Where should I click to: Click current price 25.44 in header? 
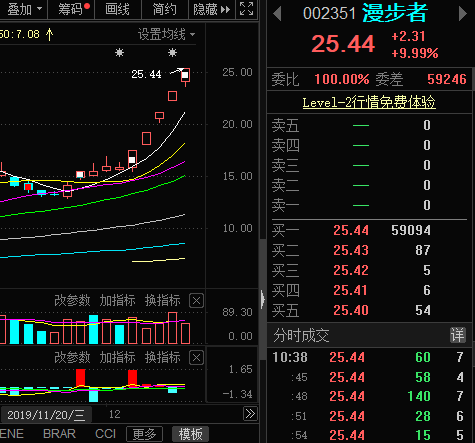343,44
